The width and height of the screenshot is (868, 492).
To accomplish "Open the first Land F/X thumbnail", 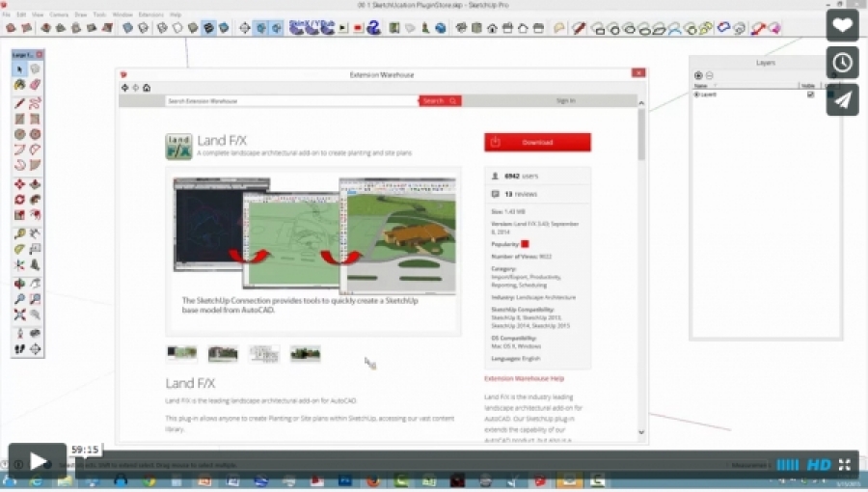I will (x=181, y=353).
